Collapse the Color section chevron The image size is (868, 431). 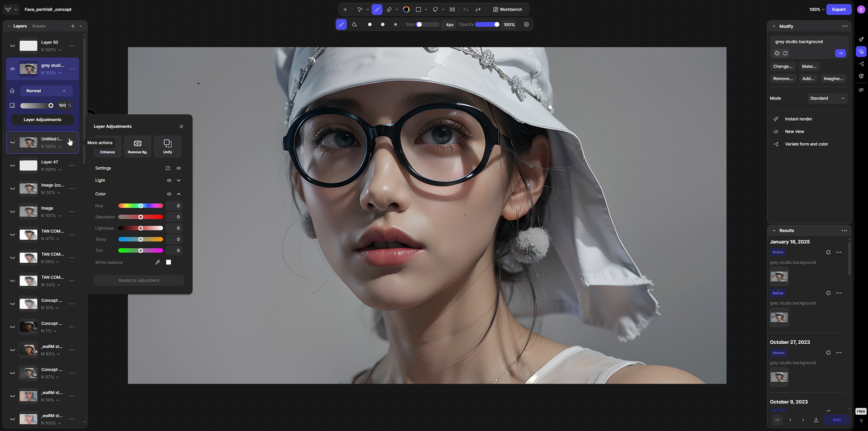[x=179, y=194]
